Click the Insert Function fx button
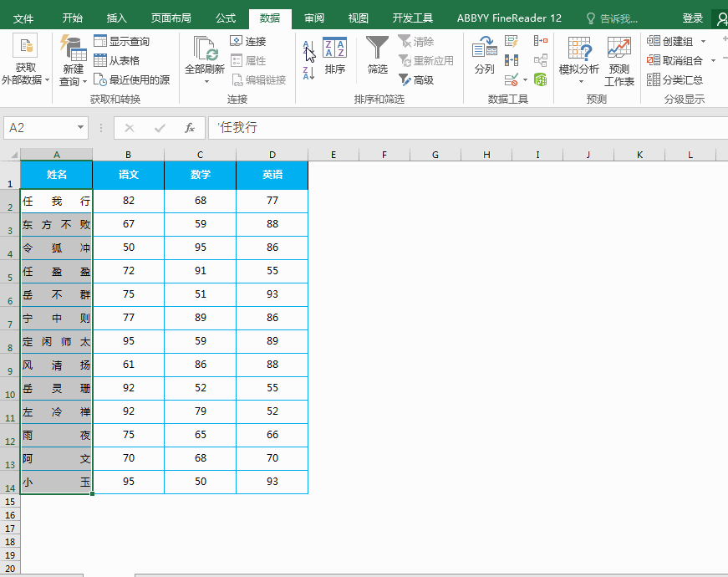The height and width of the screenshot is (577, 728). pos(190,128)
